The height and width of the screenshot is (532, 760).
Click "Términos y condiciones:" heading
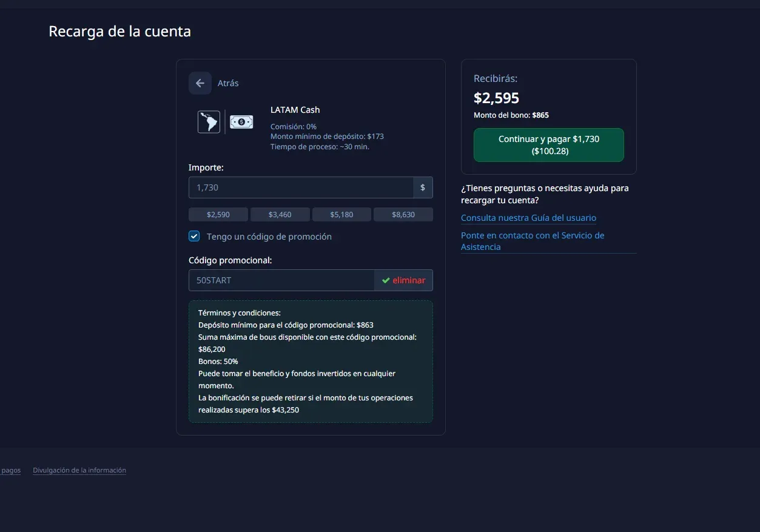240,313
